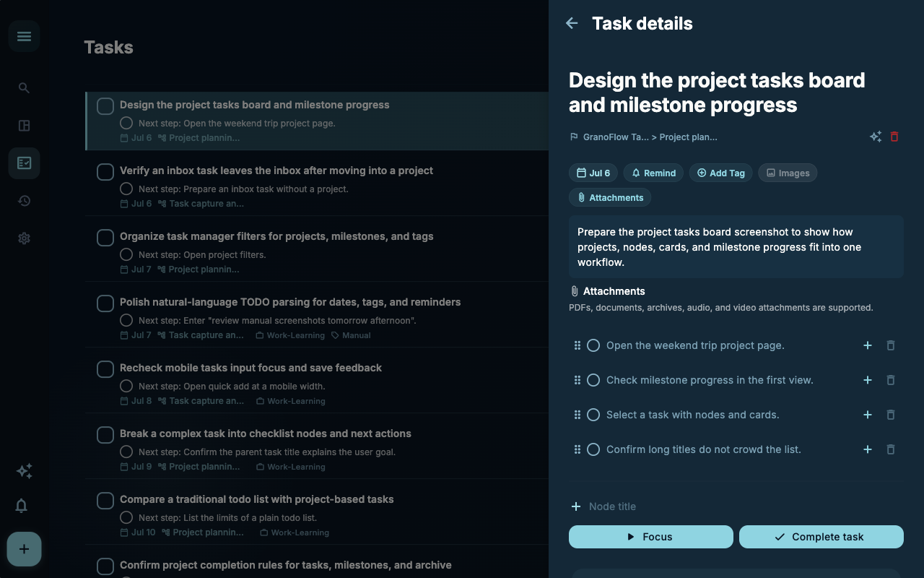Delete 'Select a task with nodes and cards' node

891,415
